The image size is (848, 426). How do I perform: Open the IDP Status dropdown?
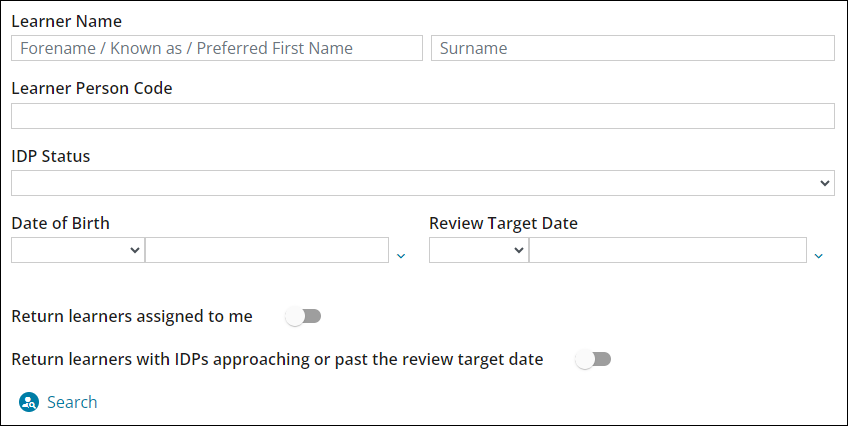[x=422, y=183]
